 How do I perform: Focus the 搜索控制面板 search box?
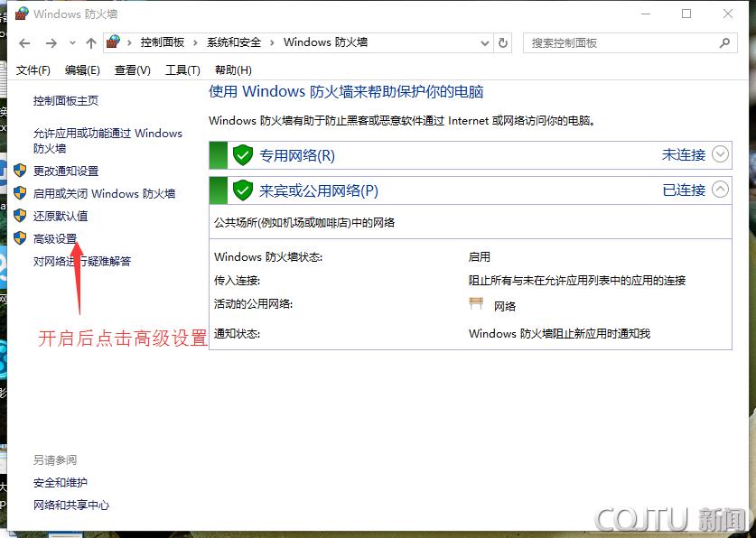click(630, 43)
